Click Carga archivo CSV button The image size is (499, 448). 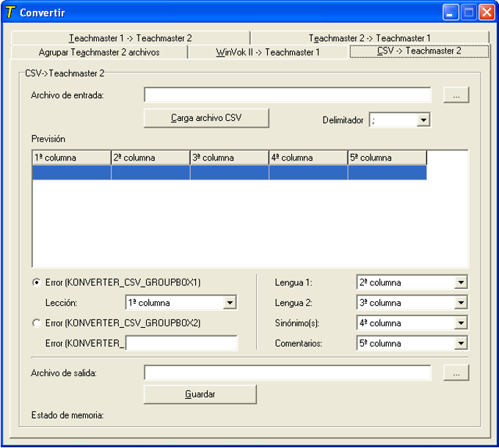[206, 118]
